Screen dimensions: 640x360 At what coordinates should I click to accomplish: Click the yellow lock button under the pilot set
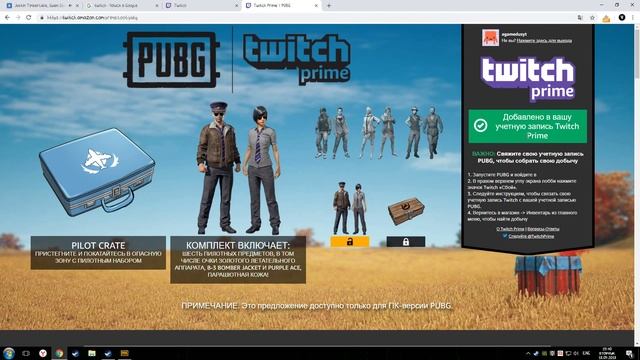(x=350, y=242)
